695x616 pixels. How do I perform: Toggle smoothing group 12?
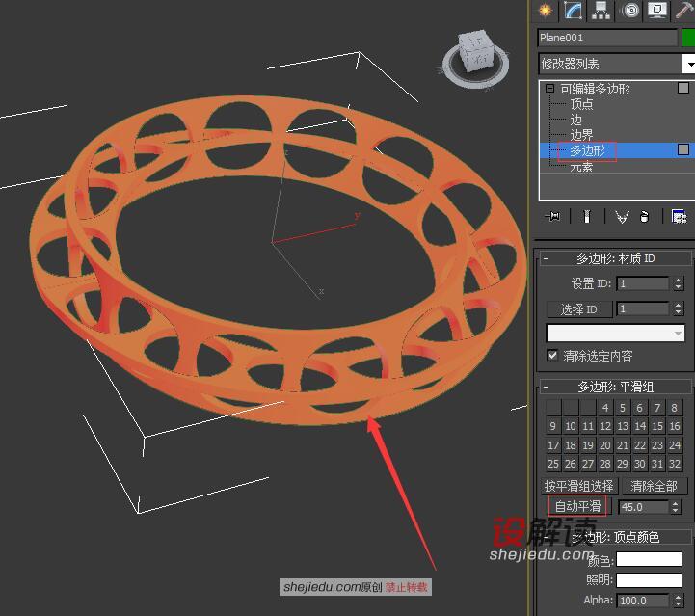(605, 426)
